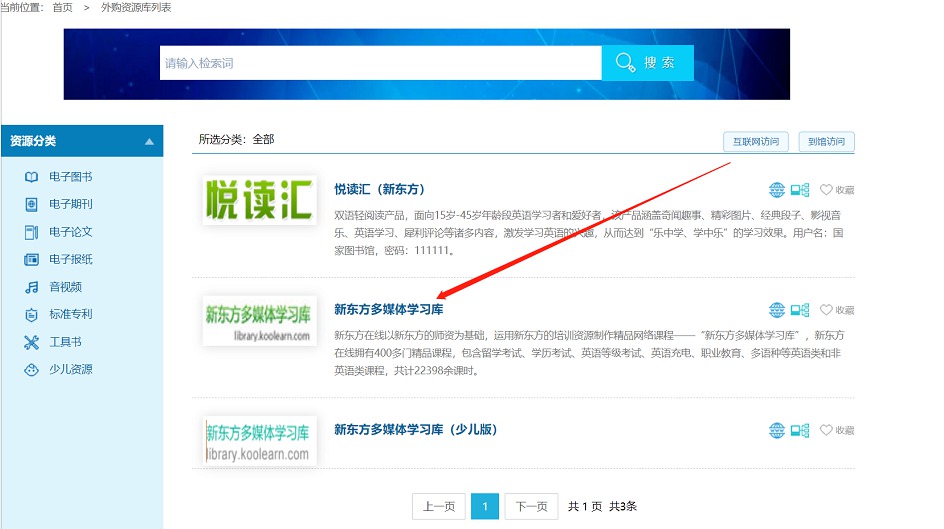This screenshot has height=529, width=944.
Task: Open the 悦读汇（新东方） title link
Action: [380, 190]
